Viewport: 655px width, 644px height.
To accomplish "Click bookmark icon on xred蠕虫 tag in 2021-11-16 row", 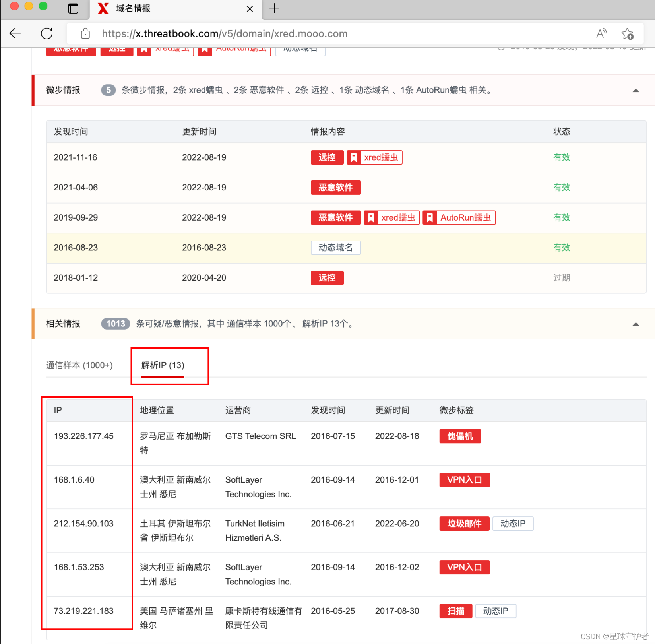I will coord(354,157).
